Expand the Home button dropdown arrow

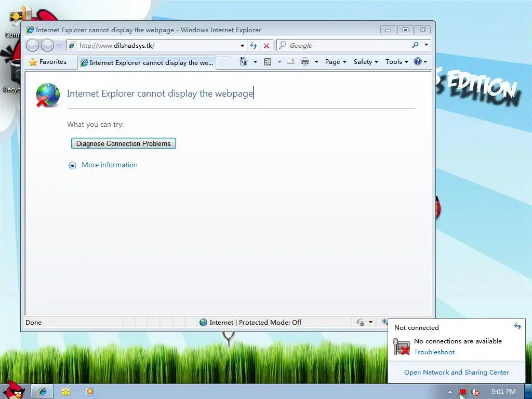point(255,62)
